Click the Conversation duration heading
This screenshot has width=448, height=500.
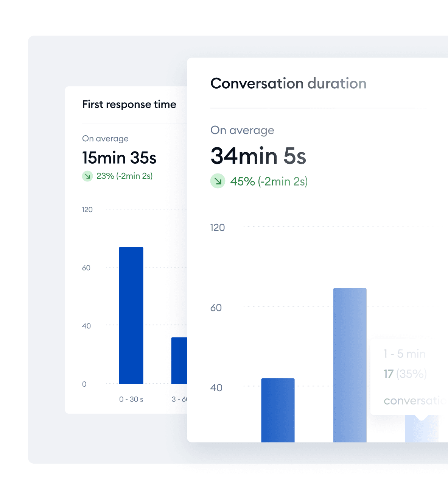[288, 83]
